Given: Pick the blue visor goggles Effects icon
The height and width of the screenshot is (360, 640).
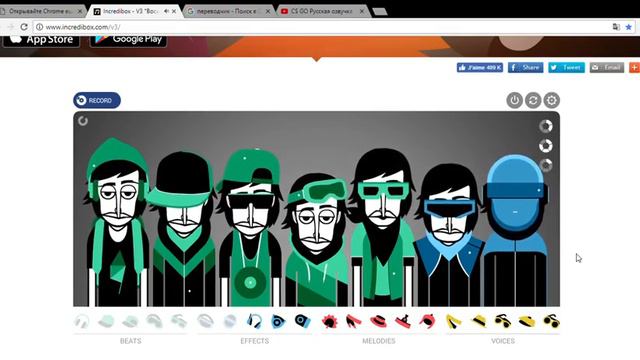Looking at the screenshot, I should click(278, 322).
